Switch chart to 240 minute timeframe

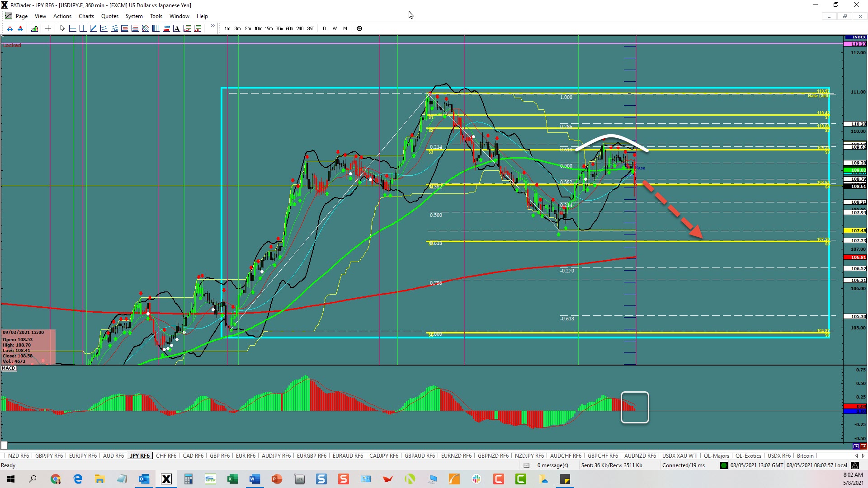click(x=300, y=28)
